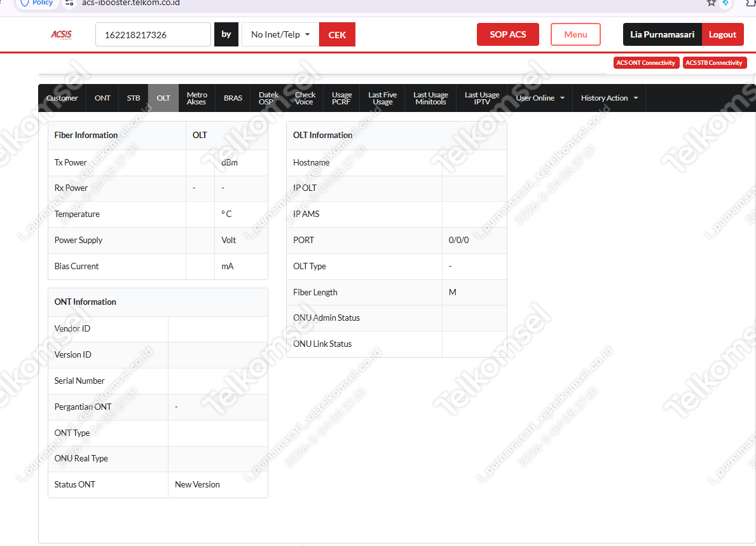Select the 'Tx Power' row label
Screen dimensions: 756x546
[71, 163]
